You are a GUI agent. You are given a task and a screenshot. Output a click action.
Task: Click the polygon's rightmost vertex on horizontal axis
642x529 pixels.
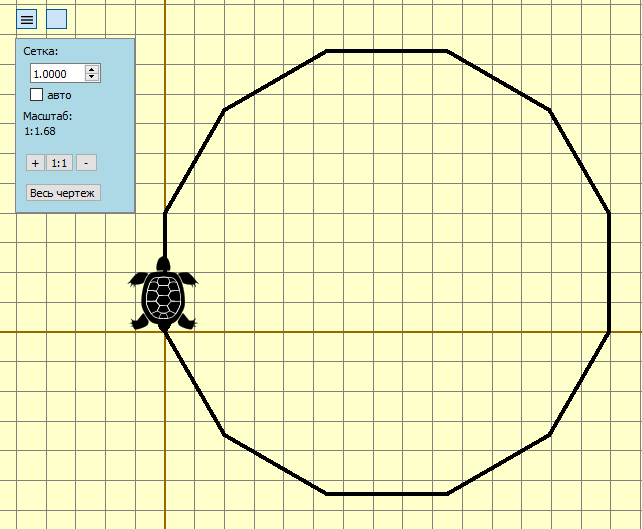tap(609, 331)
